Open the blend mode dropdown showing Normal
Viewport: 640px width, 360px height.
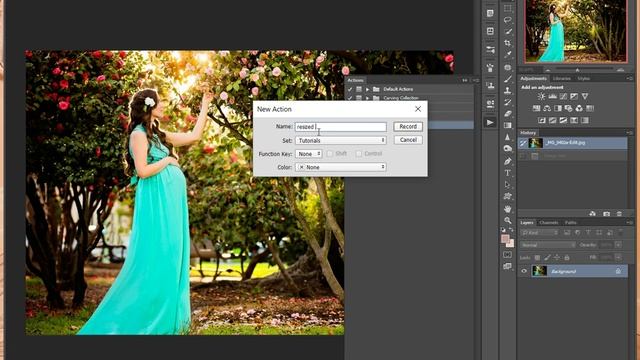pyautogui.click(x=548, y=245)
